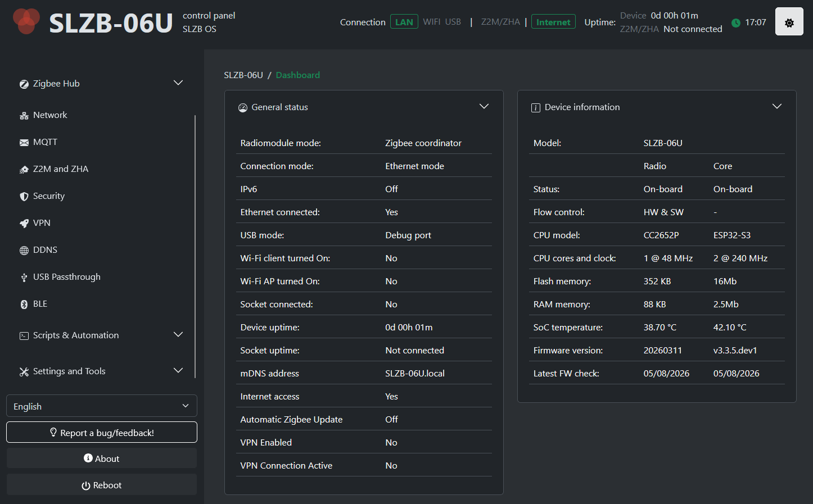The height and width of the screenshot is (504, 813).
Task: Click the Zigbee Hub icon
Action: (24, 84)
